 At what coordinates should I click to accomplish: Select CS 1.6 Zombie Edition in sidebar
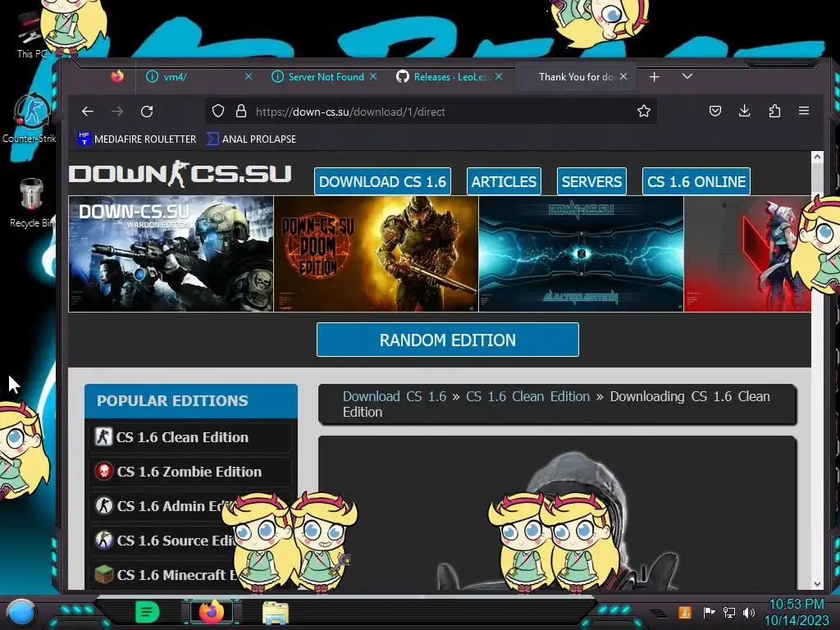coord(190,472)
